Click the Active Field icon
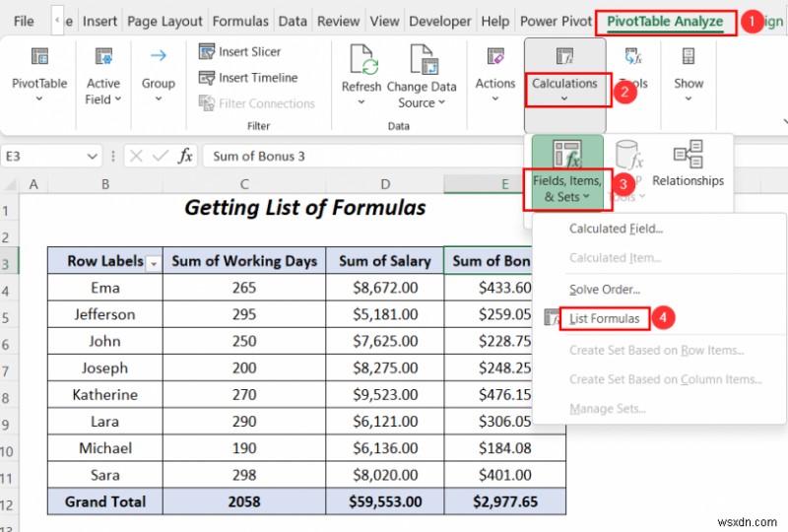 point(103,56)
